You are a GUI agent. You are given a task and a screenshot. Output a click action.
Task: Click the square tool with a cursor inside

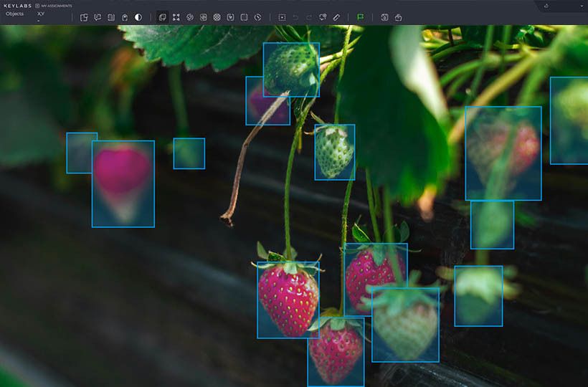(231, 17)
